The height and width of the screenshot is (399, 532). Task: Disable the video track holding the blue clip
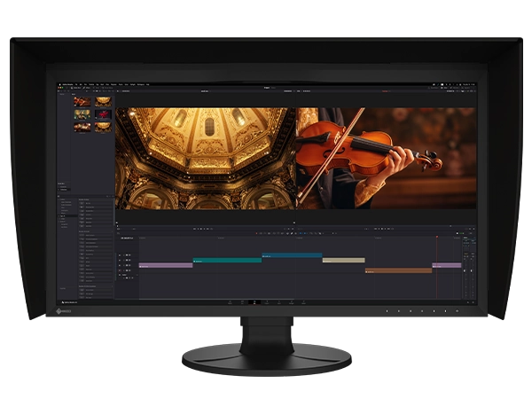[x=129, y=255]
